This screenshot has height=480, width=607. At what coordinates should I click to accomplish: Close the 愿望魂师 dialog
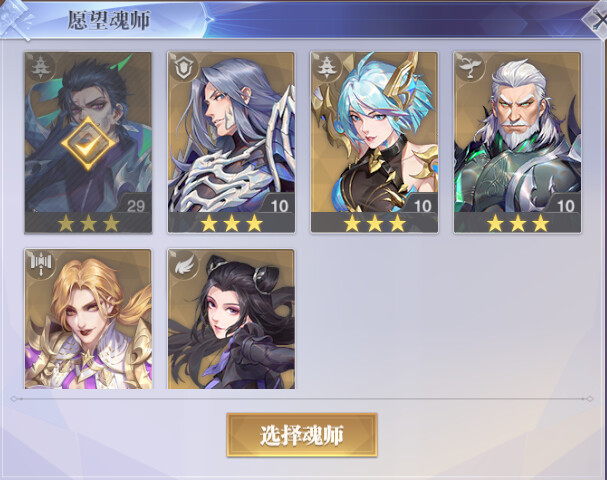[x=596, y=20]
